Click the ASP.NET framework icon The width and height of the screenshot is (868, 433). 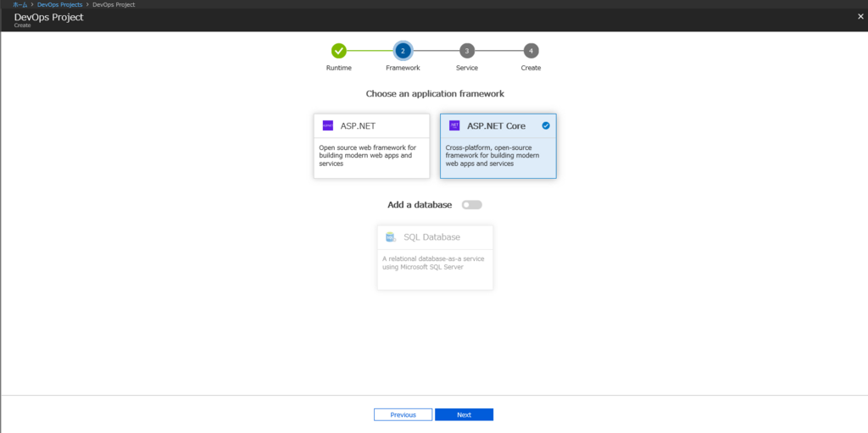click(x=328, y=125)
